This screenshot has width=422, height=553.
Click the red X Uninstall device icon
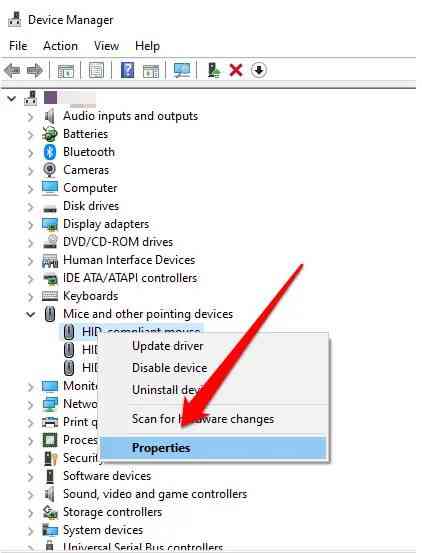(x=236, y=70)
